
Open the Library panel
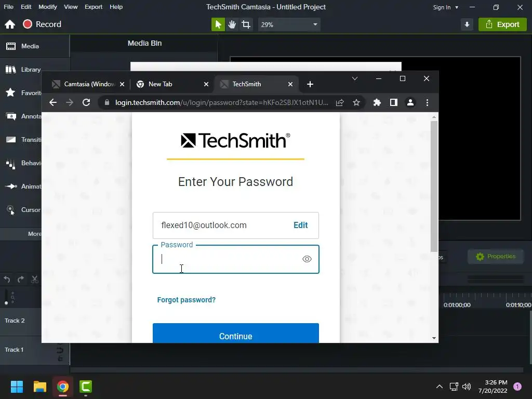point(22,70)
